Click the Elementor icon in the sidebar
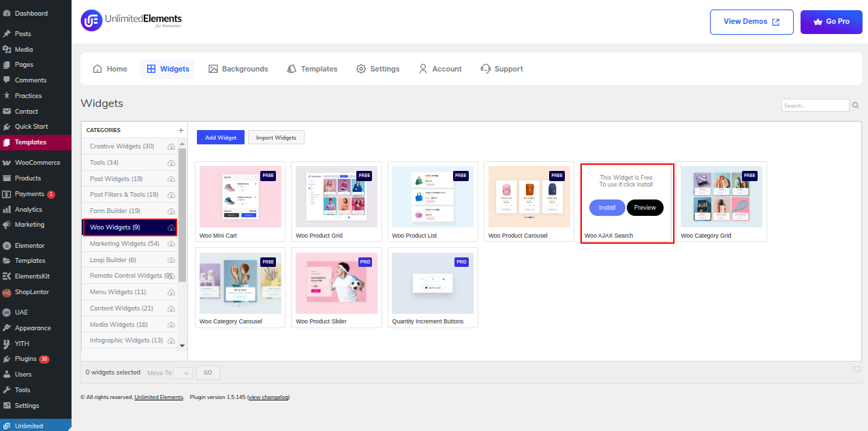Image resolution: width=868 pixels, height=431 pixels. [x=7, y=246]
